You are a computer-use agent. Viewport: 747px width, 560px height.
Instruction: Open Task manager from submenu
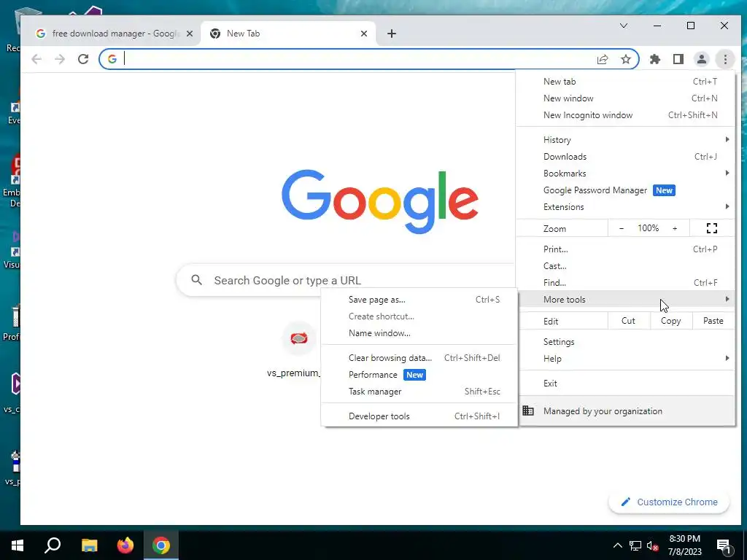pyautogui.click(x=419, y=392)
